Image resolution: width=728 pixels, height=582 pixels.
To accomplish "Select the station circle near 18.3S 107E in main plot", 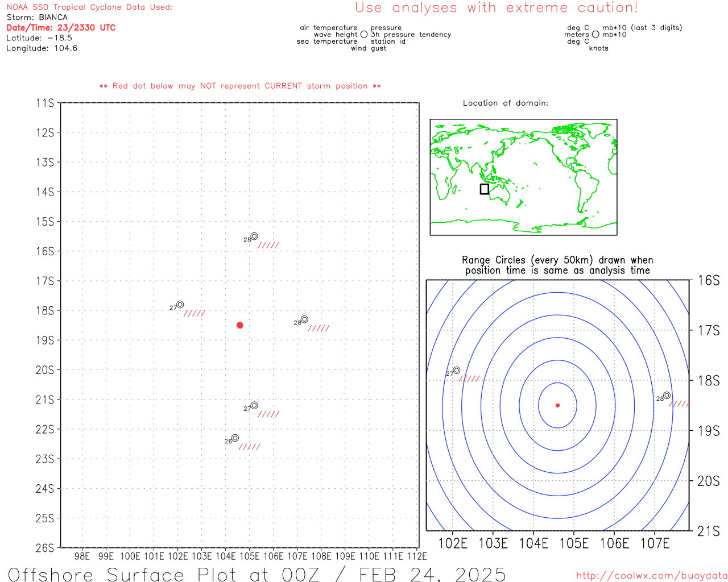I will click(x=304, y=319).
